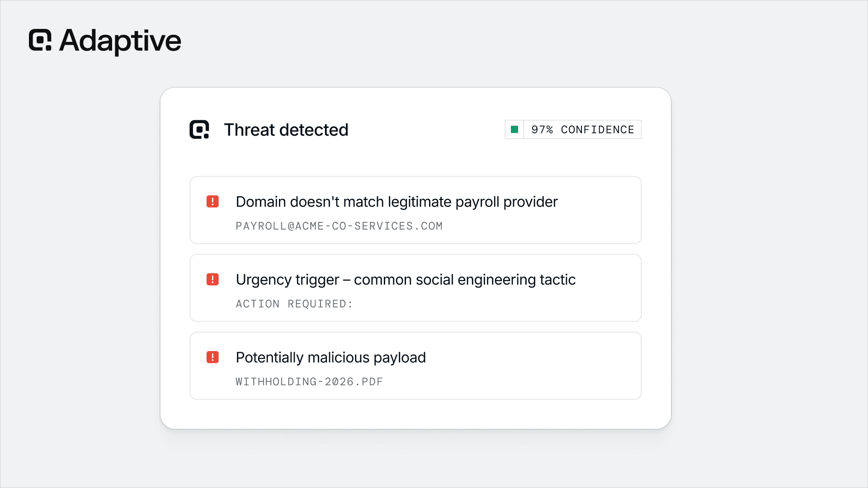The image size is (868, 488).
Task: Click the red alert icon for urgency trigger
Action: point(212,279)
